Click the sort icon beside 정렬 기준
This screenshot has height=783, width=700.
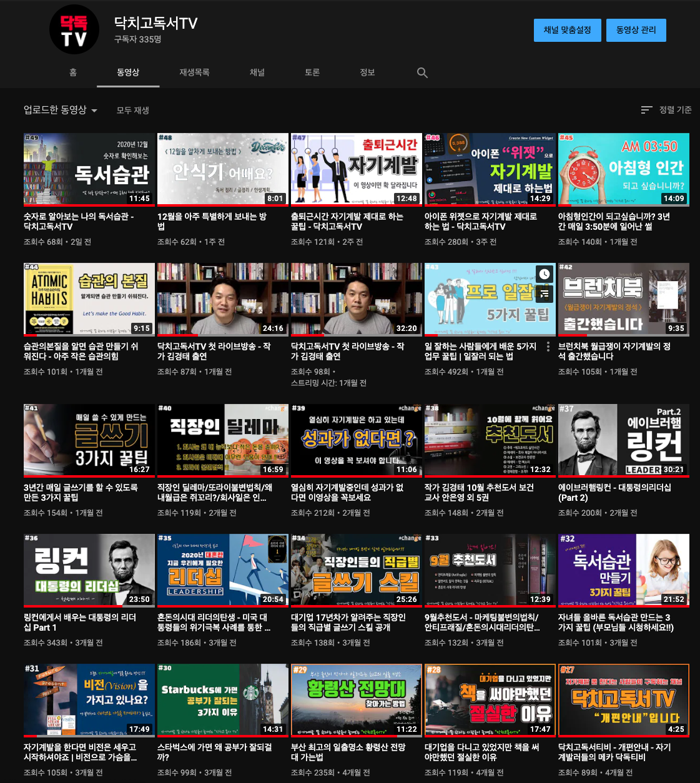[646, 109]
